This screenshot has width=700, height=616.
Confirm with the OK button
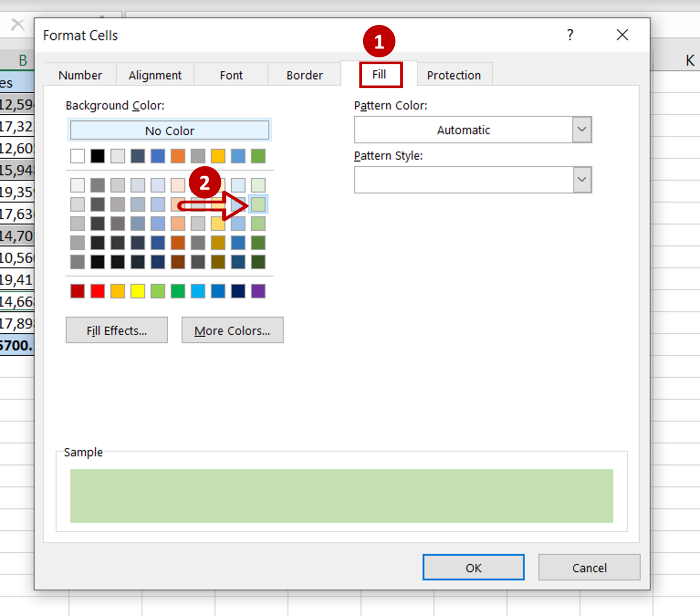coord(473,568)
